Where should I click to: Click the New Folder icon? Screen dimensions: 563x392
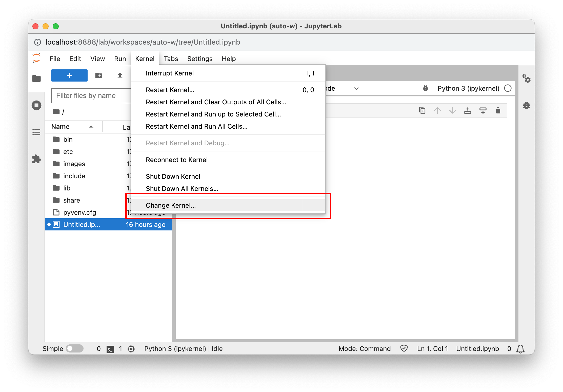pyautogui.click(x=99, y=75)
